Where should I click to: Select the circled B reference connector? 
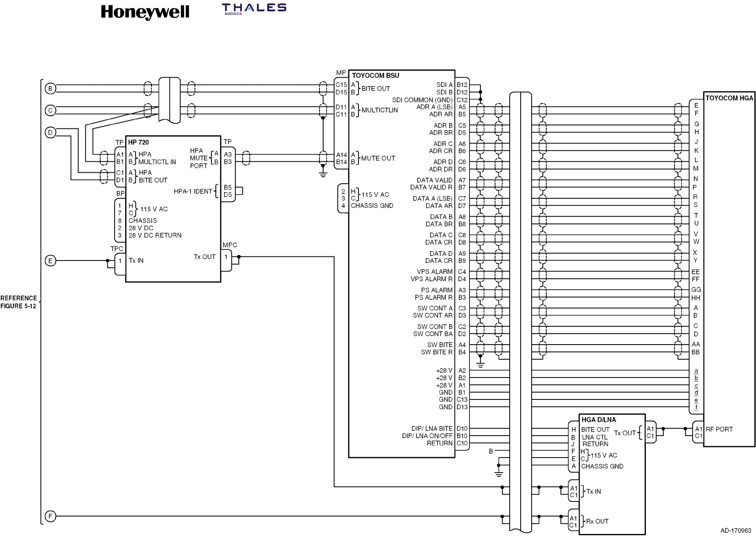50,89
